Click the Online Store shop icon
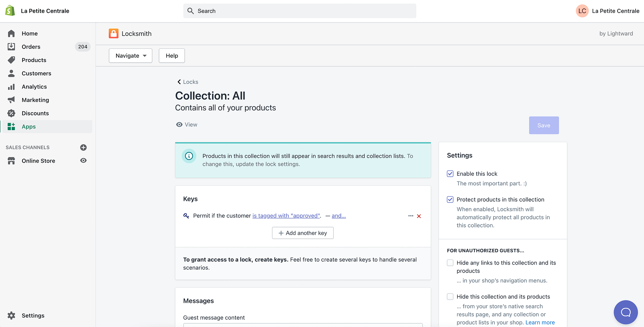Image resolution: width=644 pixels, height=327 pixels. pos(11,161)
